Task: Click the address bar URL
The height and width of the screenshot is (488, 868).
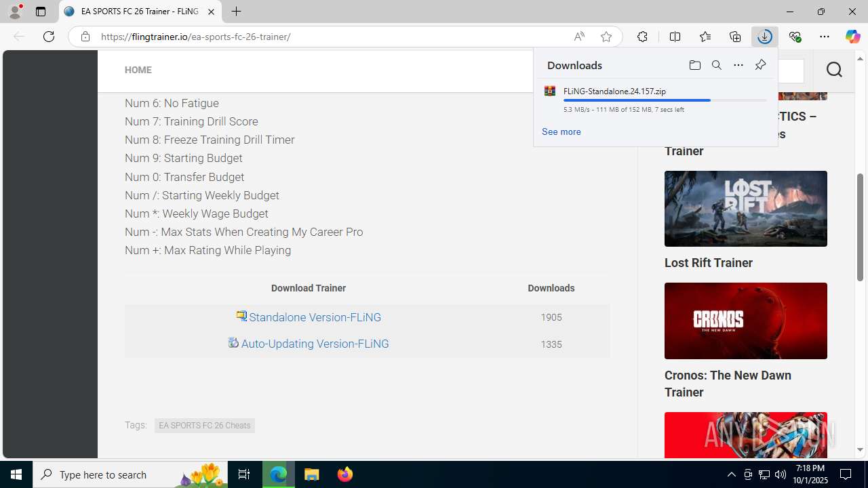Action: (x=196, y=37)
